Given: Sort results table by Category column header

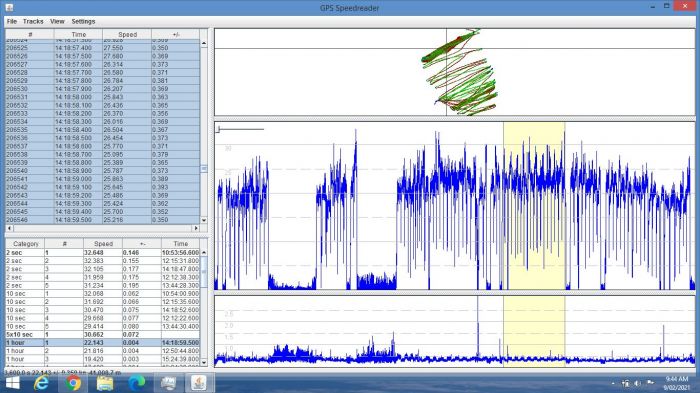Looking at the screenshot, I should pos(25,244).
